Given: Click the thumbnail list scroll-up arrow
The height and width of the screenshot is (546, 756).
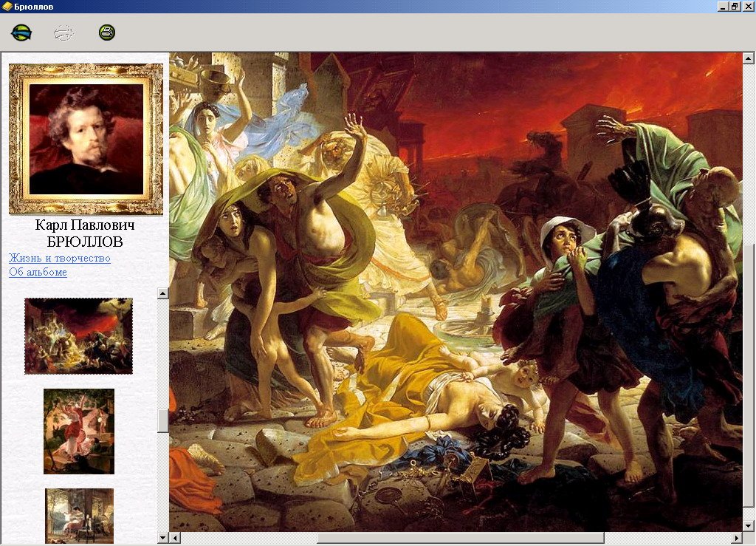Looking at the screenshot, I should 163,293.
